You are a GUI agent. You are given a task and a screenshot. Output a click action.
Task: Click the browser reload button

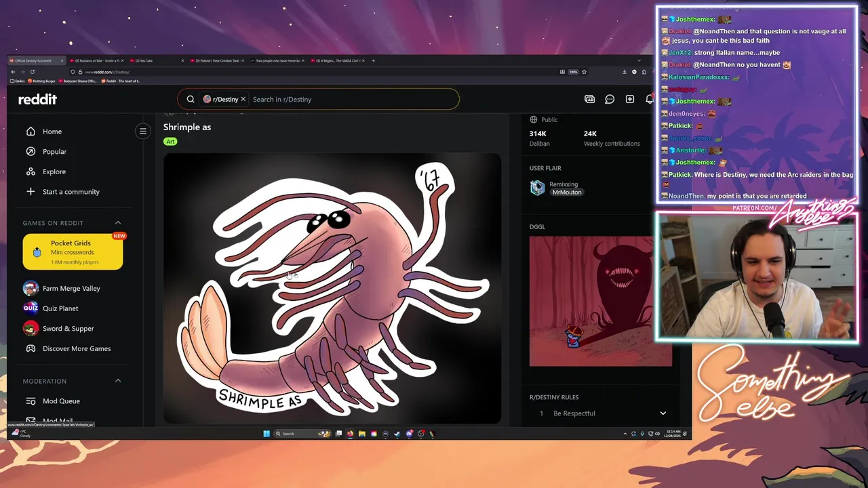[33, 72]
